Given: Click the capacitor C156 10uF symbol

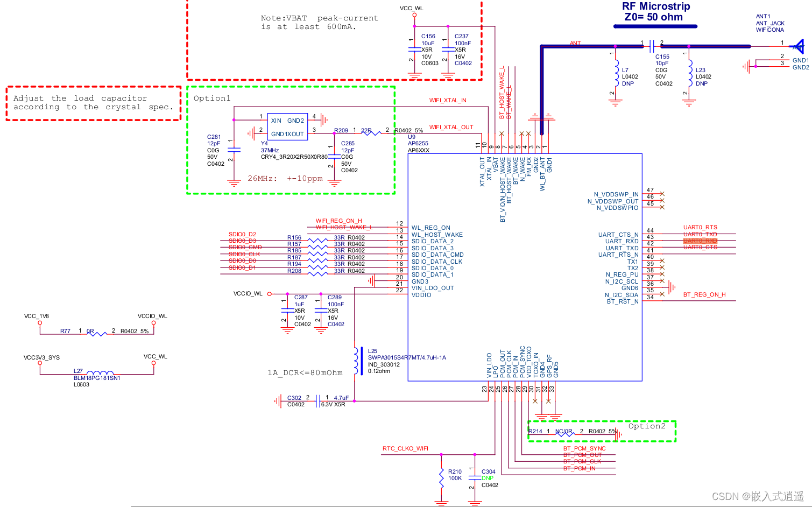Looking at the screenshot, I should pyautogui.click(x=414, y=50).
